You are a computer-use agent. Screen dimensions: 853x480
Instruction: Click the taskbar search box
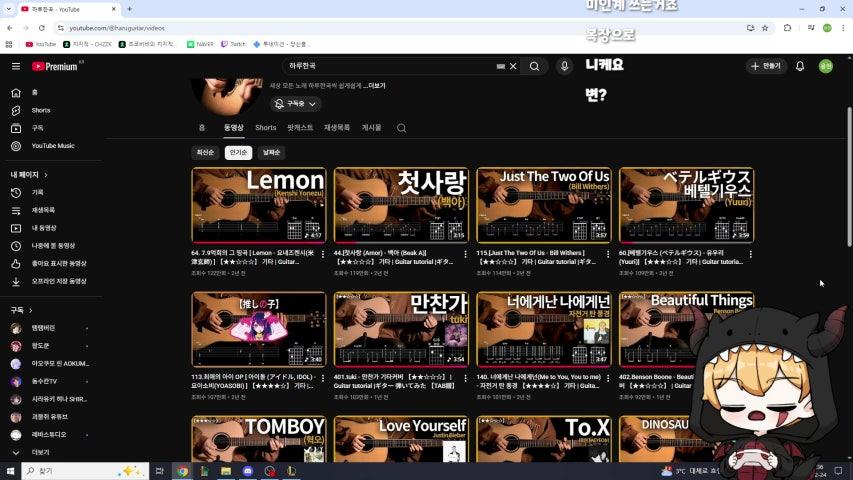click(85, 471)
